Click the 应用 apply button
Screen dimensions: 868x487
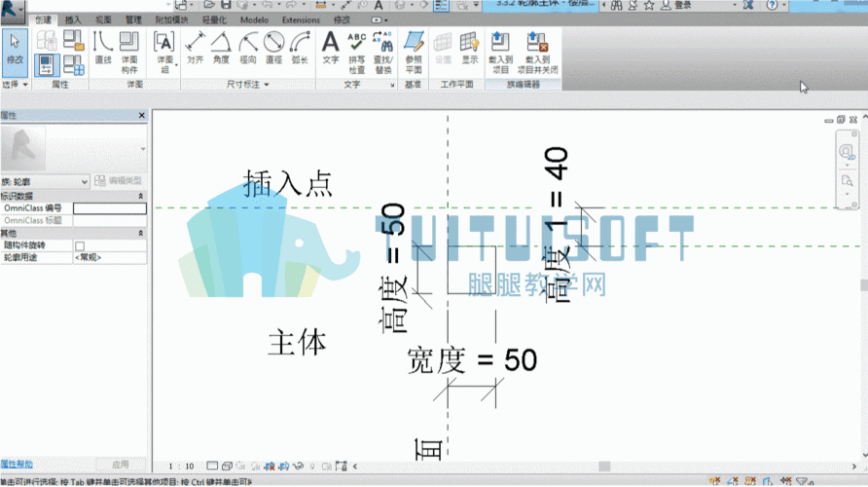[x=120, y=465]
